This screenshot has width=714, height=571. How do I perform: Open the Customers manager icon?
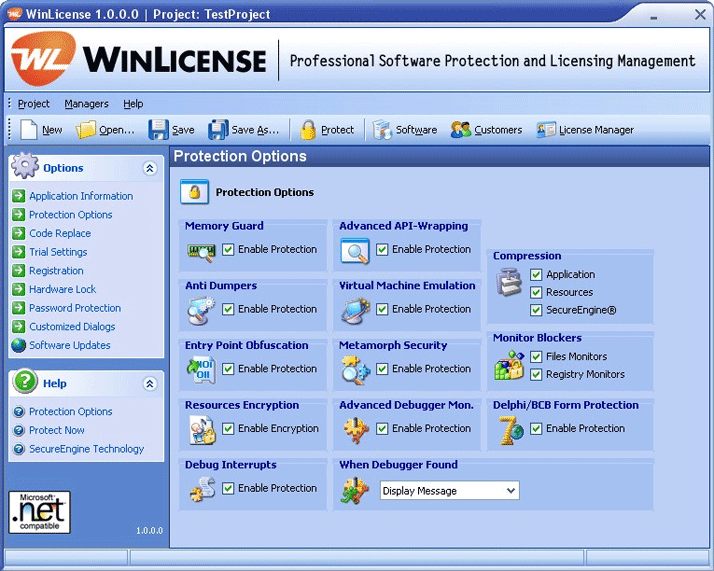click(461, 130)
